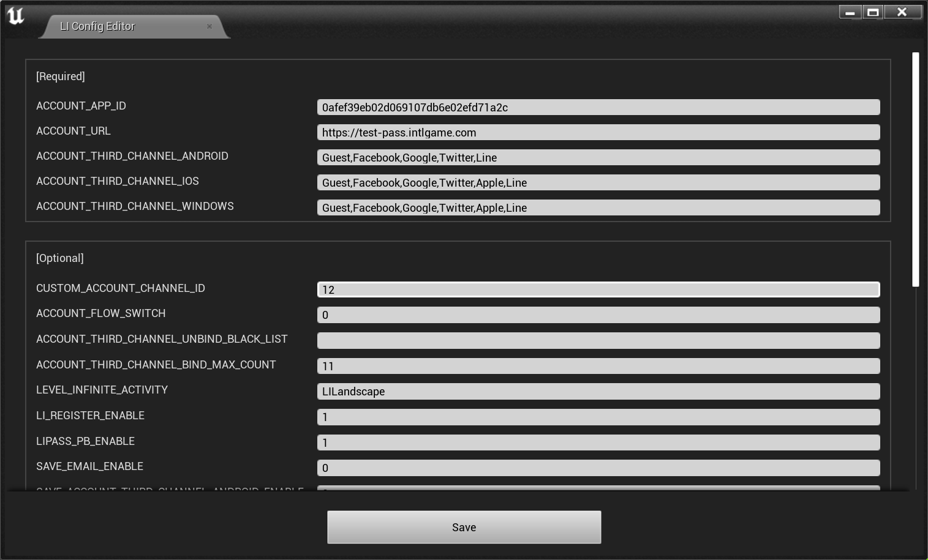The height and width of the screenshot is (560, 928).
Task: Edit the ACCOUNT_THIRD_CHANNEL_IOS value
Action: click(x=598, y=182)
